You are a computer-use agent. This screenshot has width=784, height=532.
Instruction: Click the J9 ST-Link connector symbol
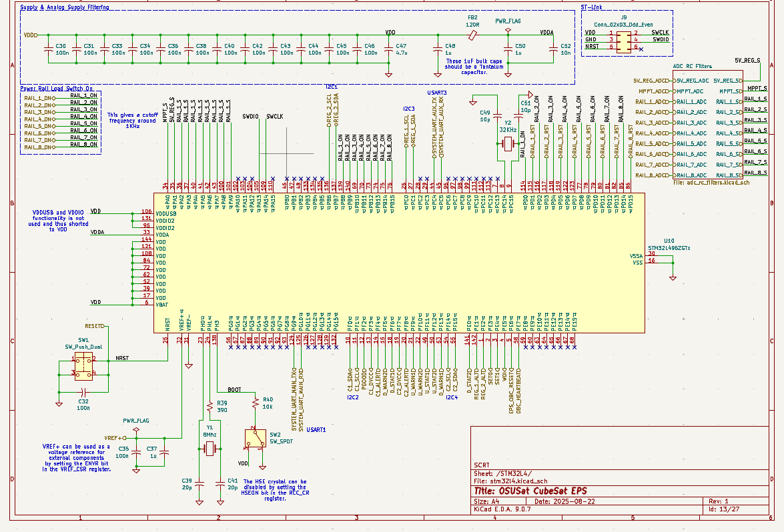coord(623,40)
